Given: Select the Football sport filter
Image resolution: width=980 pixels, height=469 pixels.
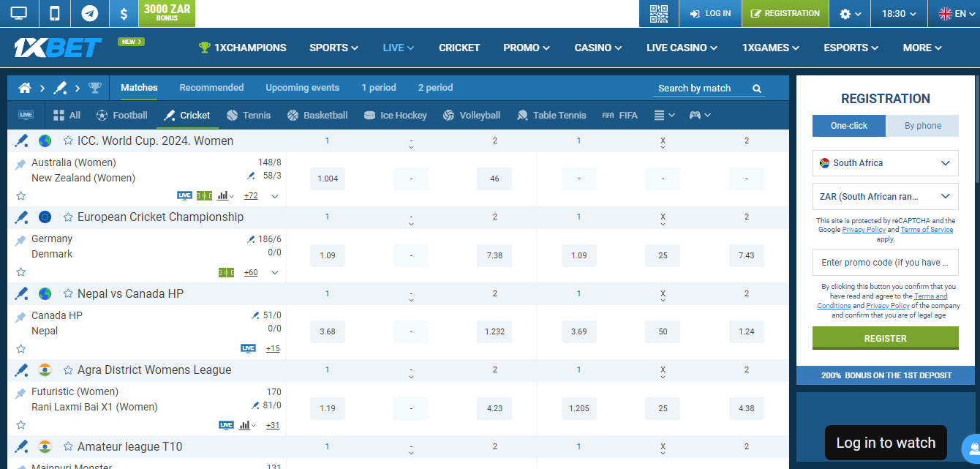Looking at the screenshot, I should [x=121, y=115].
